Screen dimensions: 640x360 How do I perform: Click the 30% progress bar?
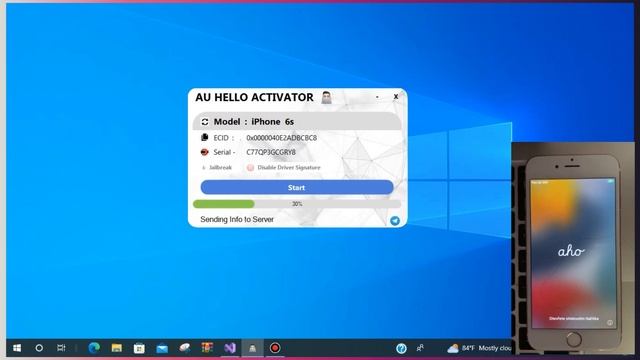(x=297, y=204)
